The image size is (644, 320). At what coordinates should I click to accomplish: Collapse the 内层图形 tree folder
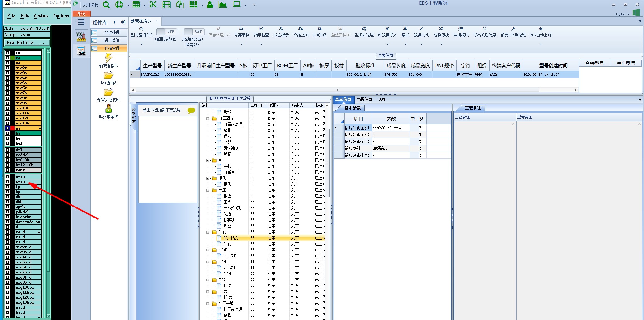pyautogui.click(x=208, y=119)
